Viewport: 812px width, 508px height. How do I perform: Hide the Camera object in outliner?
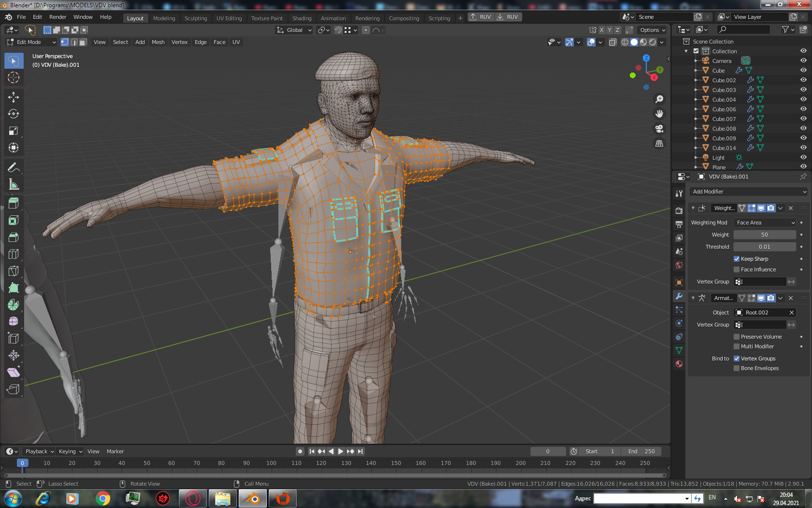click(x=803, y=60)
